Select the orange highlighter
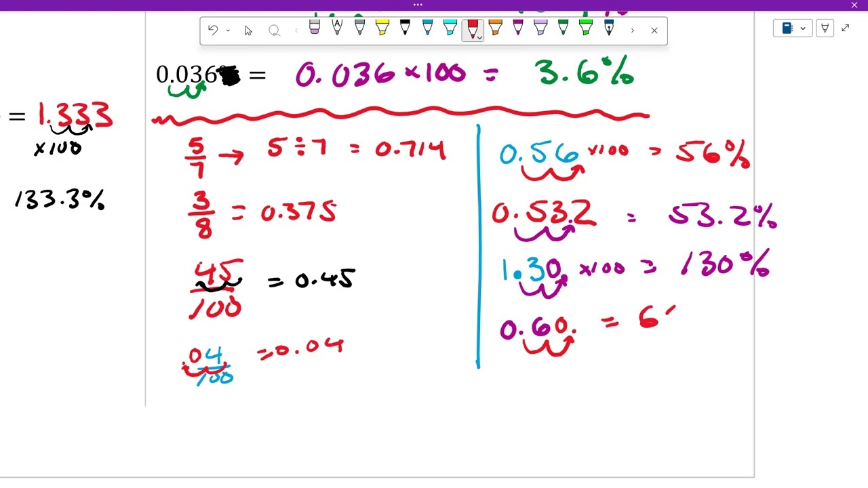 point(496,28)
